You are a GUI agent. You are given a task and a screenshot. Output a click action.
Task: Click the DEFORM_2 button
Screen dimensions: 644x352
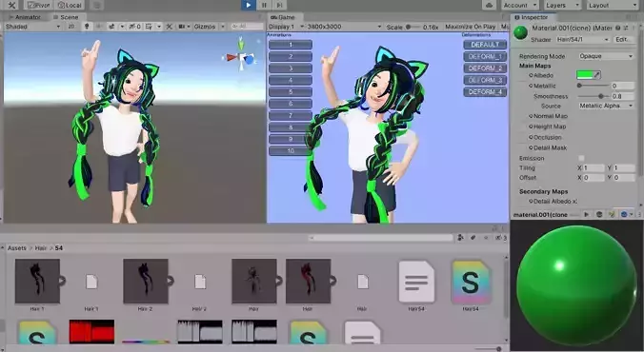[x=485, y=68]
